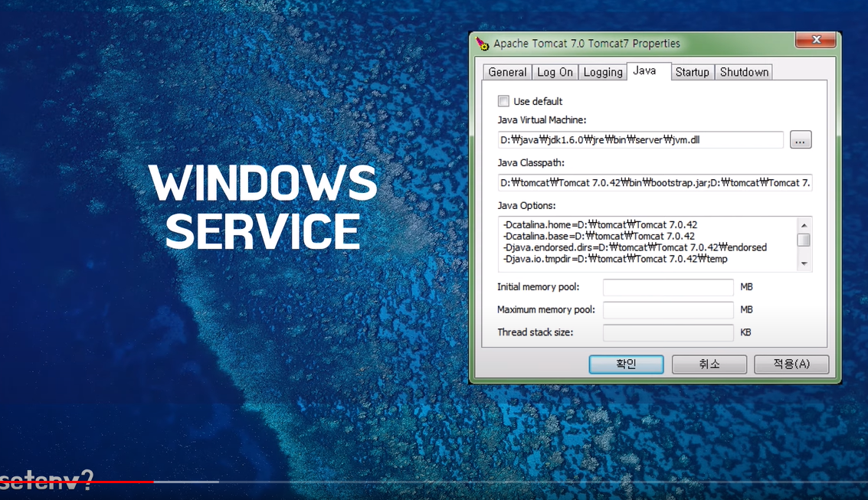Close the Tomcat7 Properties dialog
This screenshot has height=500, width=868.
coord(816,39)
